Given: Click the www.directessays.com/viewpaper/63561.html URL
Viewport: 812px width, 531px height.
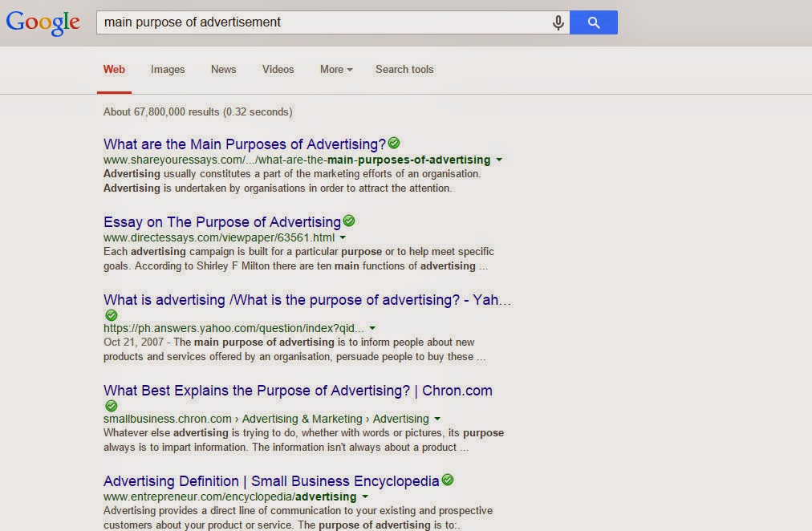Looking at the screenshot, I should (219, 237).
